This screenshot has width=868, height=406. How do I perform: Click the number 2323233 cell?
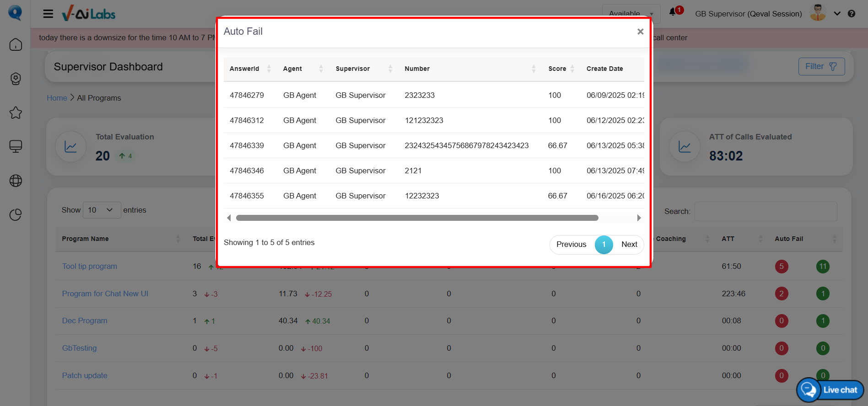420,95
